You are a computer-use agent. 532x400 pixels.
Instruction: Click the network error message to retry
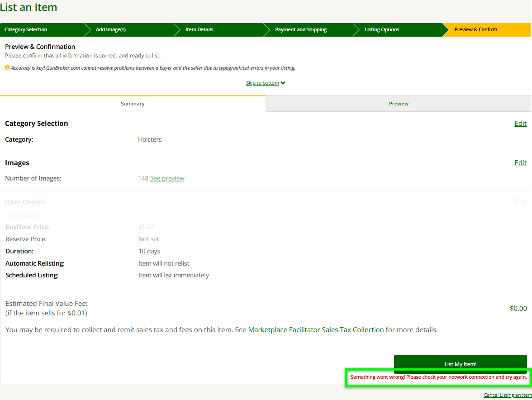(437, 377)
